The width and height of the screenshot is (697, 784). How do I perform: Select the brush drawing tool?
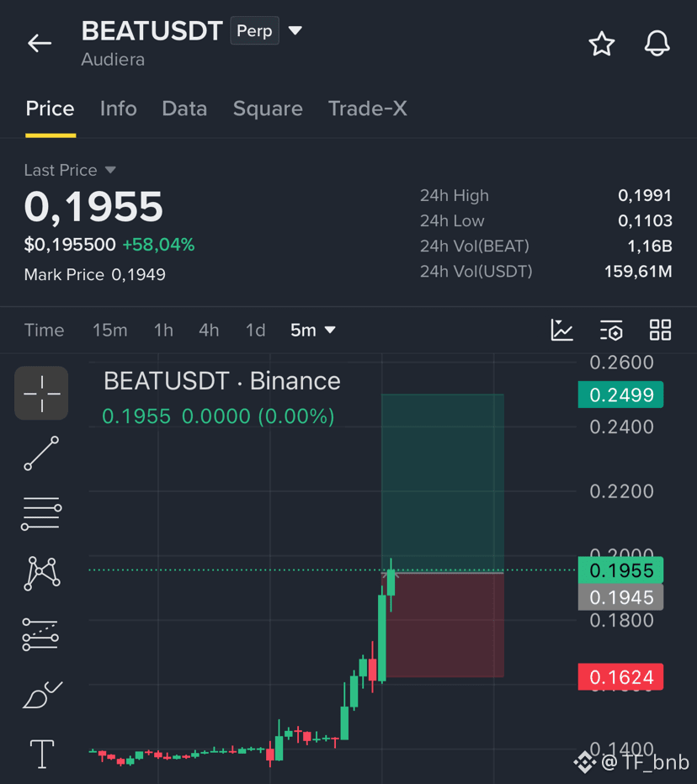click(x=43, y=695)
